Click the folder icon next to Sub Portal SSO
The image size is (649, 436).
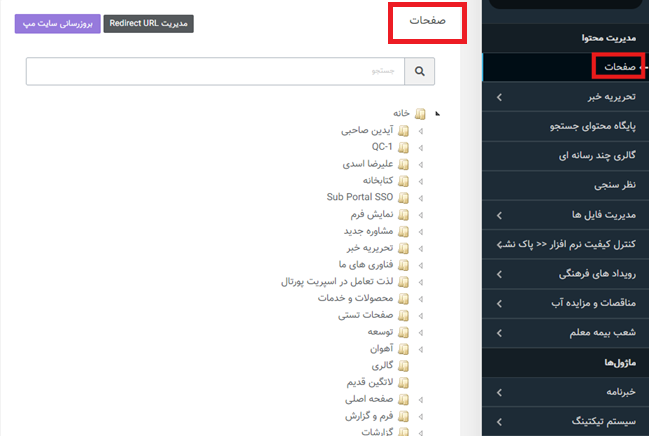pos(403,197)
